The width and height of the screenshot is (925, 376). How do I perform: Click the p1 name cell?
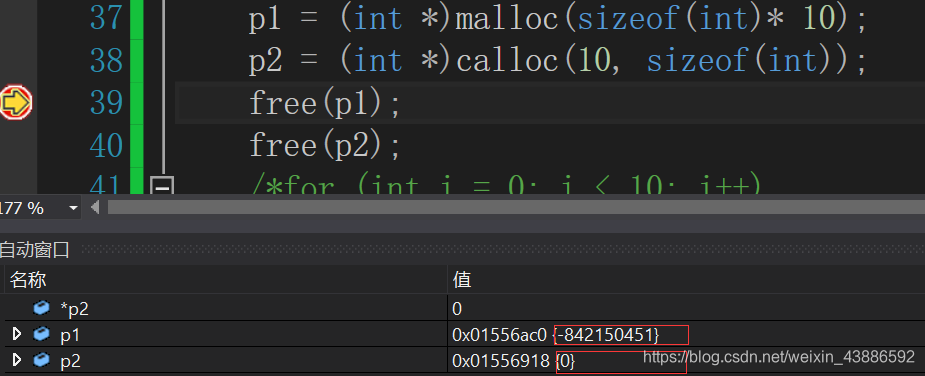point(70,335)
